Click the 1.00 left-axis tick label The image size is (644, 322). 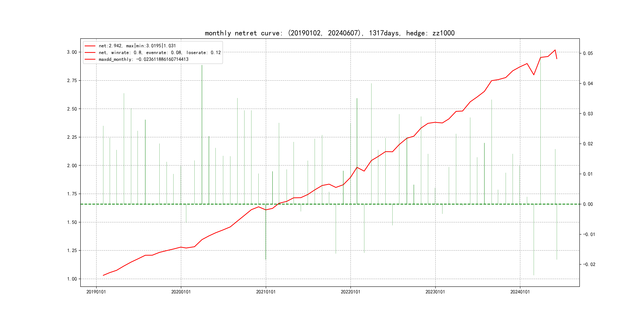coord(72,279)
